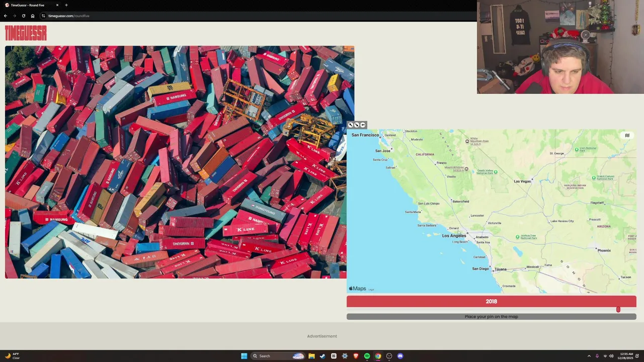Screen dimensions: 644x362
Task: Open the notifications bell icon
Action: [x=637, y=356]
